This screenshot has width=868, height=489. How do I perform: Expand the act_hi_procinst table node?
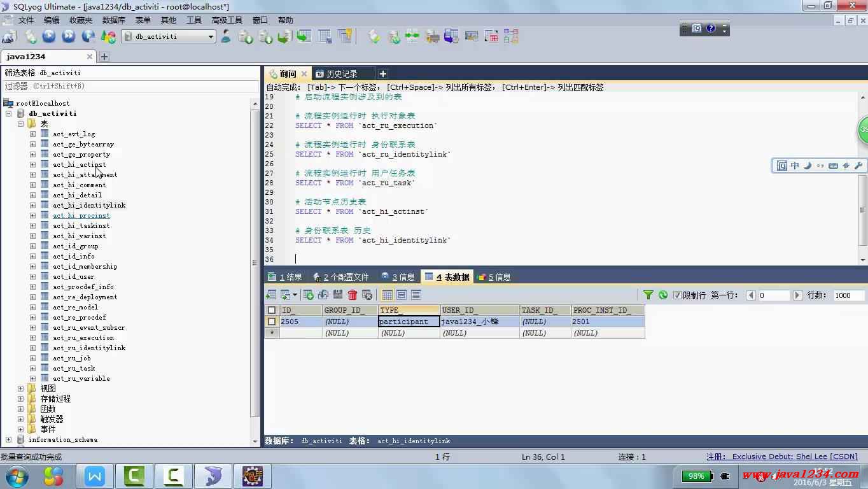coord(32,215)
